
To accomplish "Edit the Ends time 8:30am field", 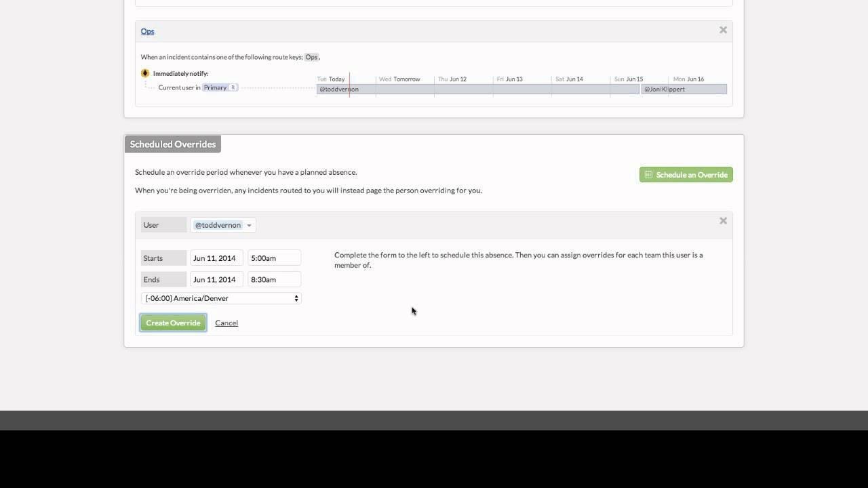I will click(x=274, y=279).
